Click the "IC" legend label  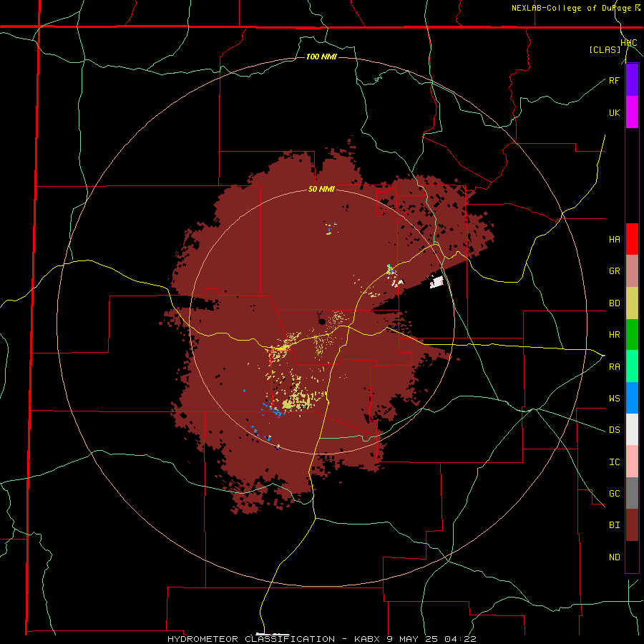tap(614, 462)
